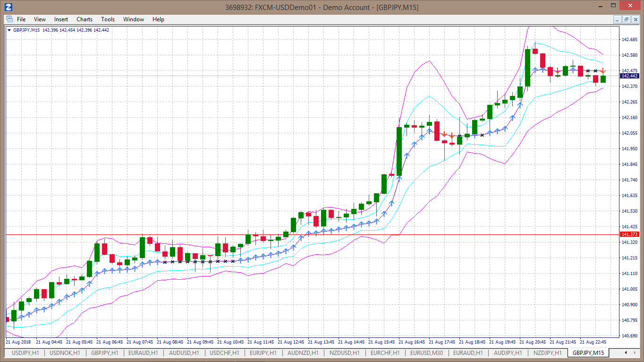Click the current price label 142.442
The height and width of the screenshot is (362, 644).
pos(629,76)
